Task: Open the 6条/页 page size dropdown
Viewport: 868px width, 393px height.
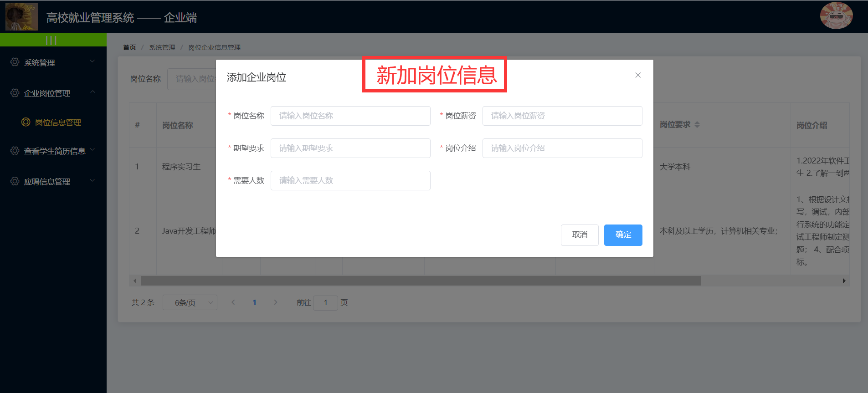Action: tap(190, 302)
